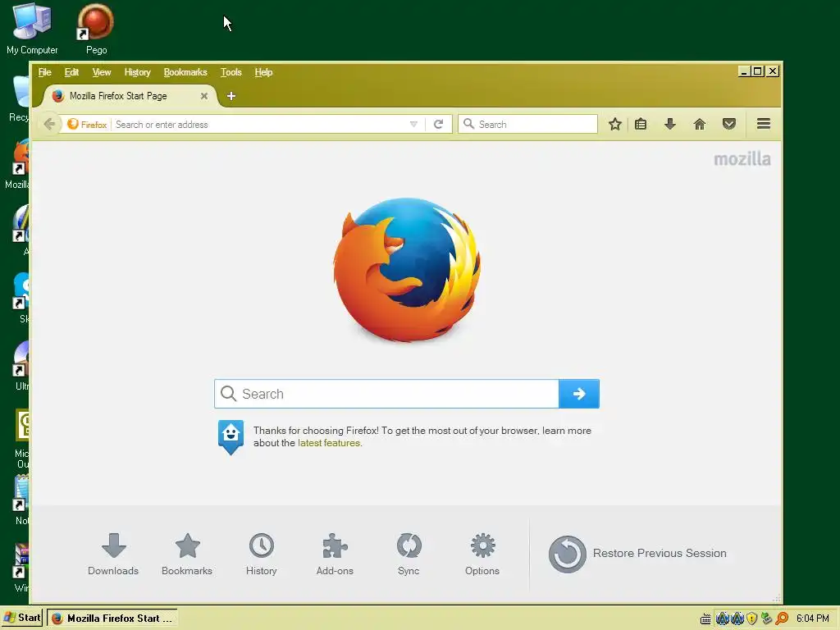The width and height of the screenshot is (840, 630).
Task: Click the mozilla wordmark link
Action: (x=742, y=159)
